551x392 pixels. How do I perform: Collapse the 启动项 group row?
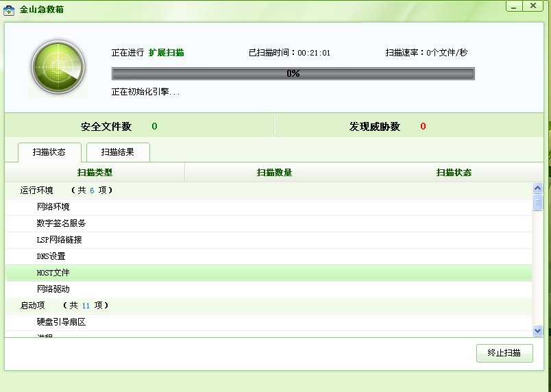pos(269,305)
